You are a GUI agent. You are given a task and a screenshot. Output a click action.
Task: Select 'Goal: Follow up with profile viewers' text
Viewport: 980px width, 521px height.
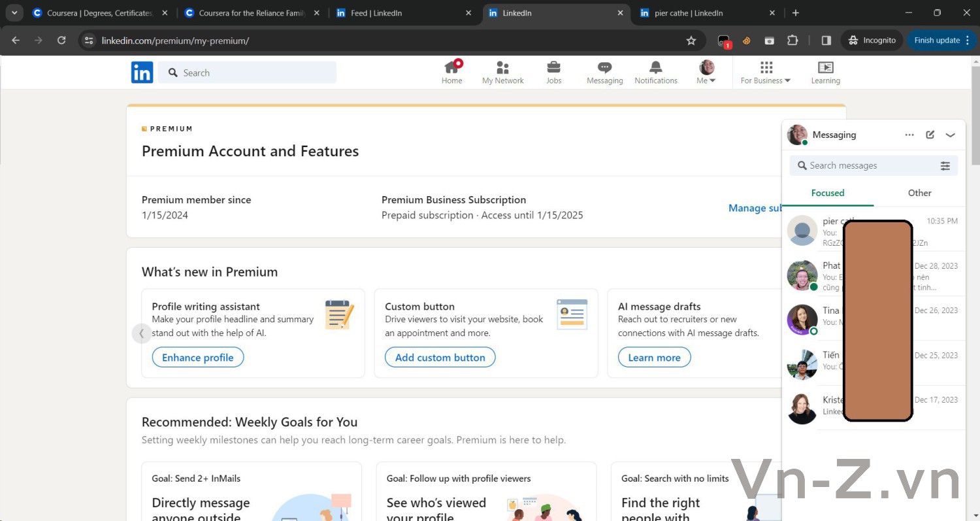tap(459, 479)
